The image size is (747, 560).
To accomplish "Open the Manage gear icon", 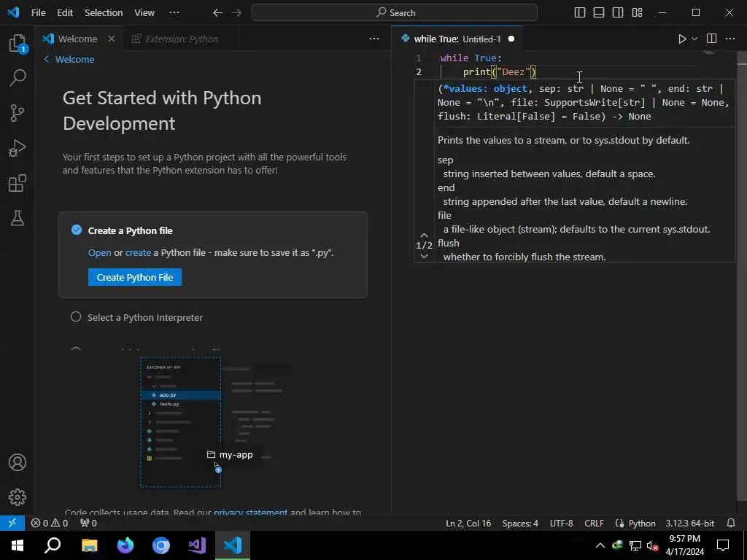I will [x=18, y=497].
